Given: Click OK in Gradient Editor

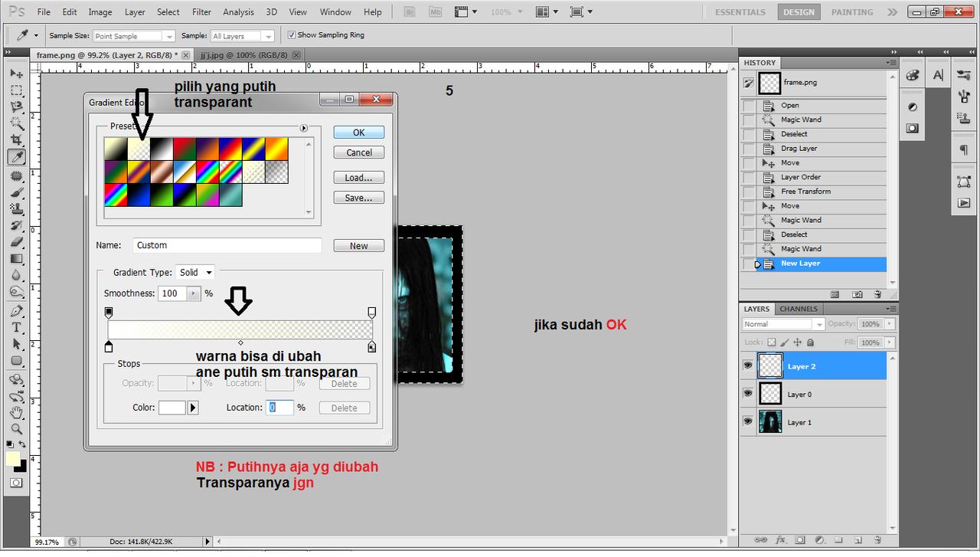Looking at the screenshot, I should 358,133.
